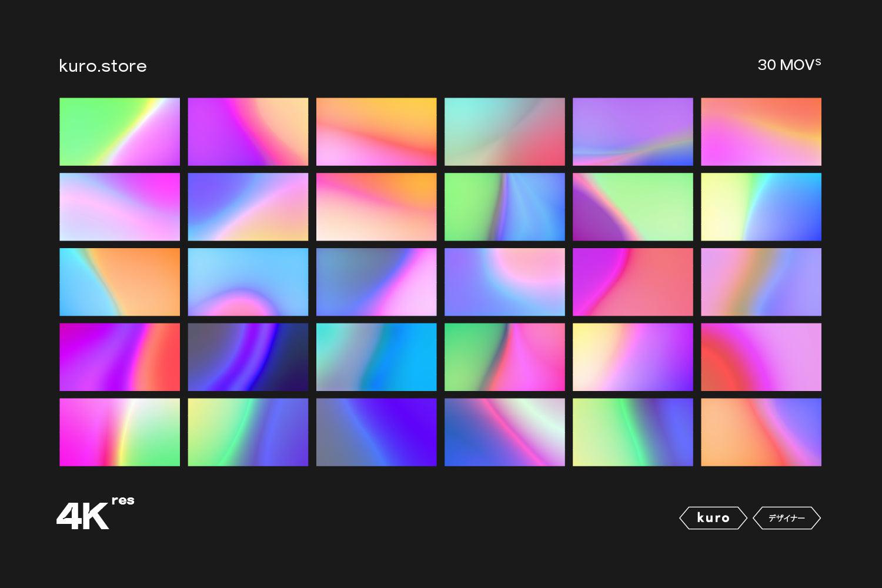Image resolution: width=882 pixels, height=588 pixels.
Task: Open the orange-pink gradient at bottom right corner
Action: coord(761,432)
